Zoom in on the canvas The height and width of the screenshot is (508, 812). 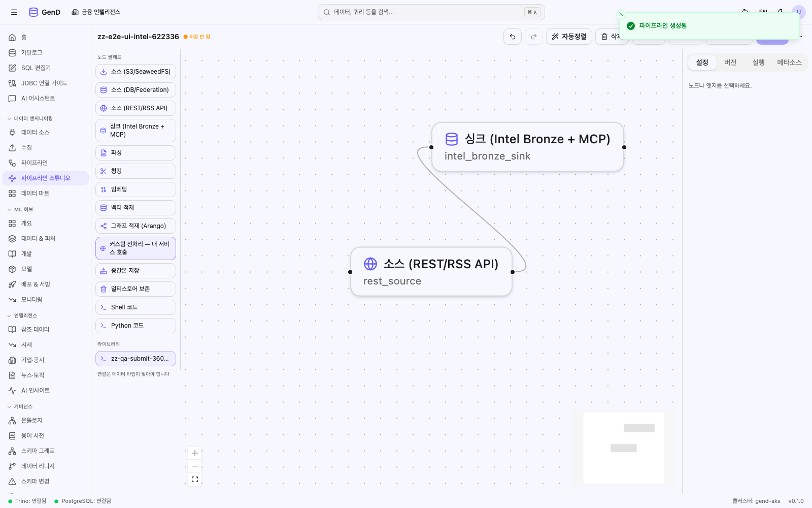(x=195, y=453)
